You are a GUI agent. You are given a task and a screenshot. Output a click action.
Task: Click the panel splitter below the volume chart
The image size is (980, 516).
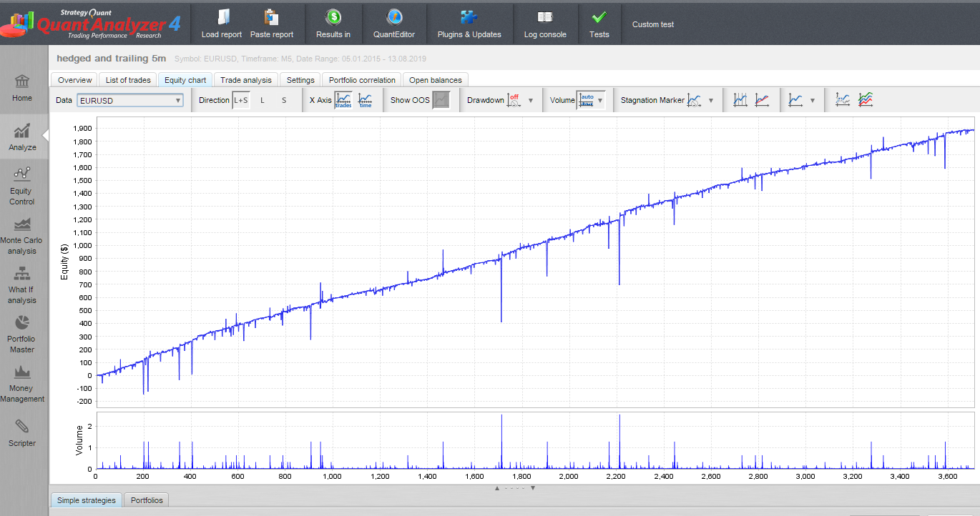pos(514,488)
